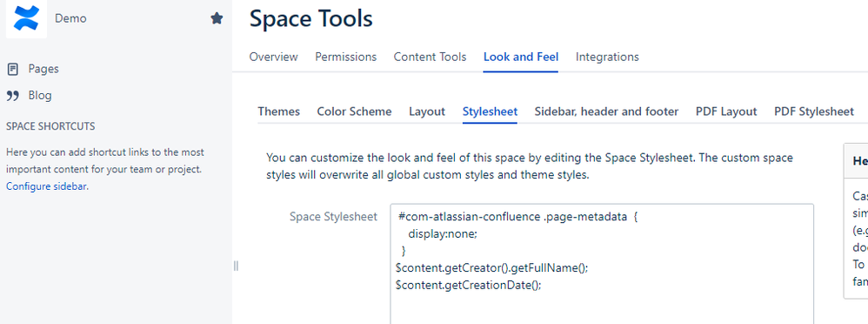Click the Pages document icon
Screen dimensions: 868x324
pyautogui.click(x=13, y=70)
